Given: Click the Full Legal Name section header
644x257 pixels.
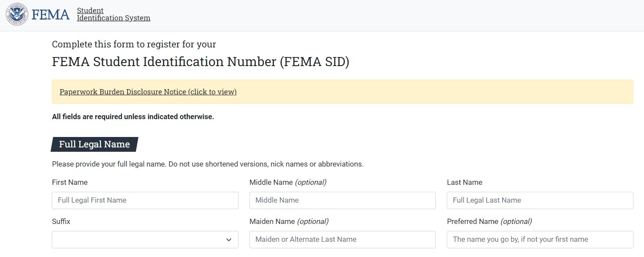Looking at the screenshot, I should tap(94, 144).
